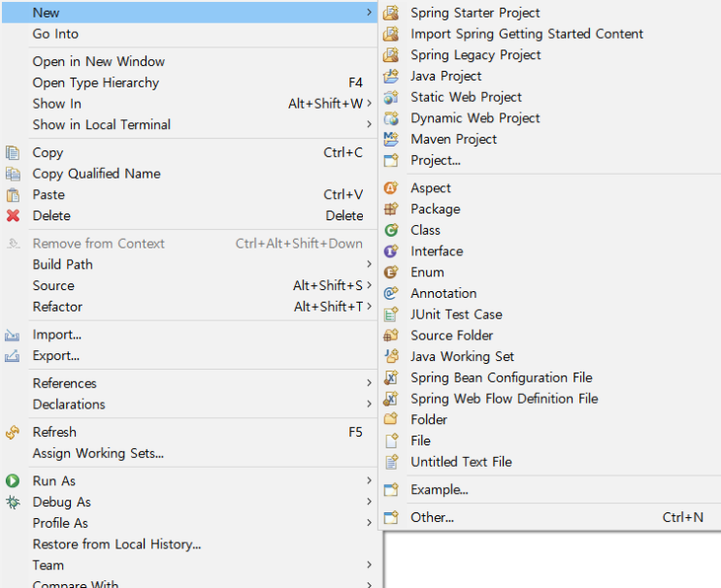The width and height of the screenshot is (721, 588).
Task: Click the Ctrl+N shortcut label
Action: pyautogui.click(x=683, y=518)
